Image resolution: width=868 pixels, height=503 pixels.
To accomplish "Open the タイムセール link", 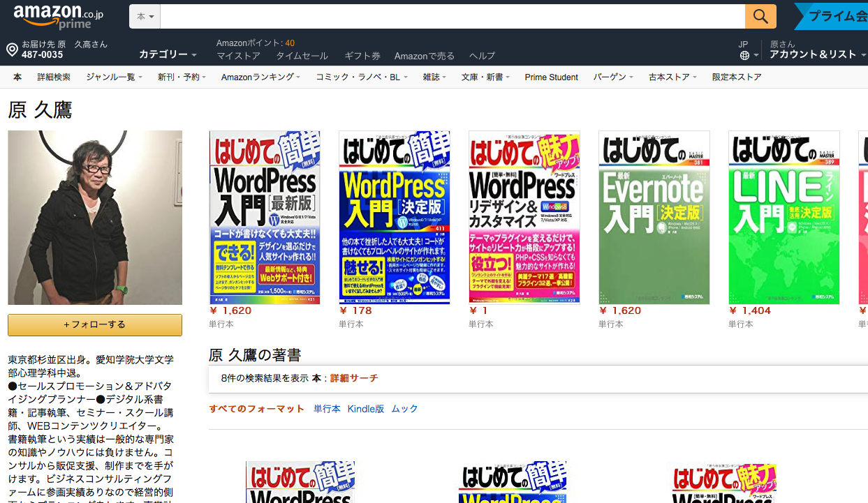I will [302, 56].
